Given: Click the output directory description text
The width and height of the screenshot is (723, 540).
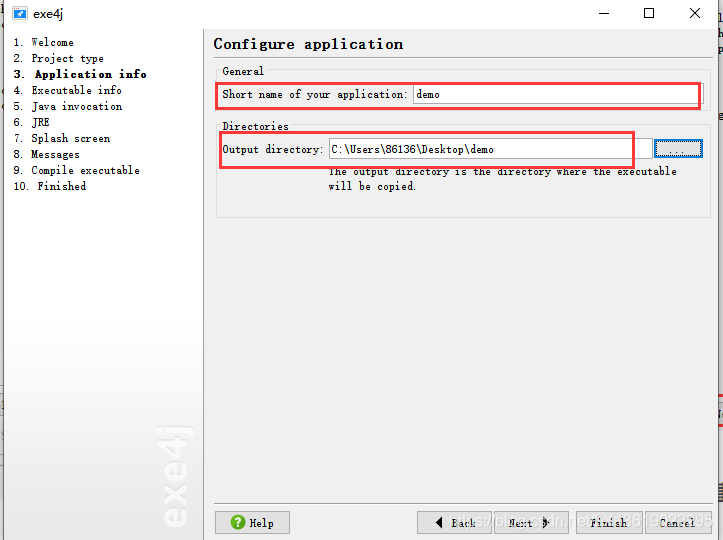Looking at the screenshot, I should (x=503, y=179).
